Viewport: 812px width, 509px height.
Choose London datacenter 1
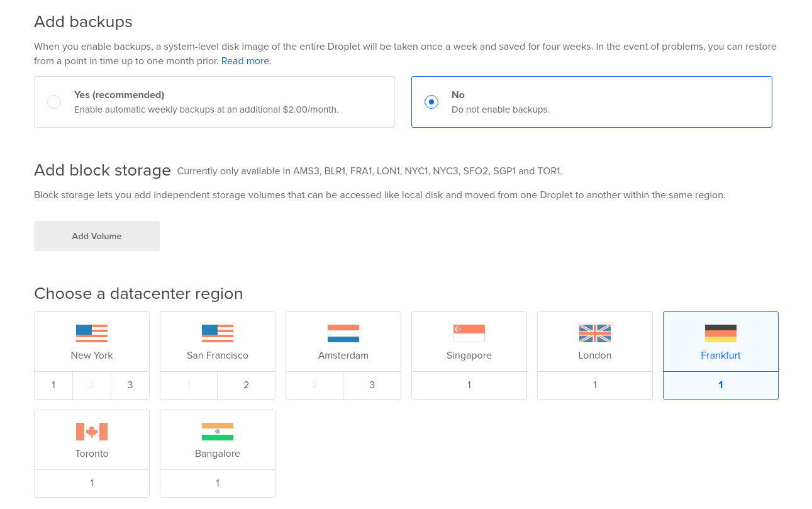tap(595, 385)
